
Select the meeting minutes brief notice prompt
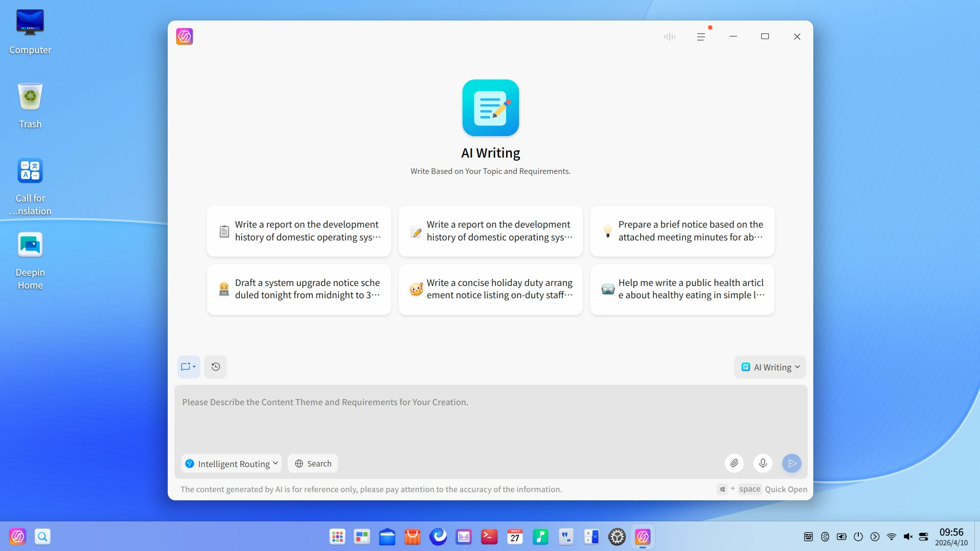682,231
